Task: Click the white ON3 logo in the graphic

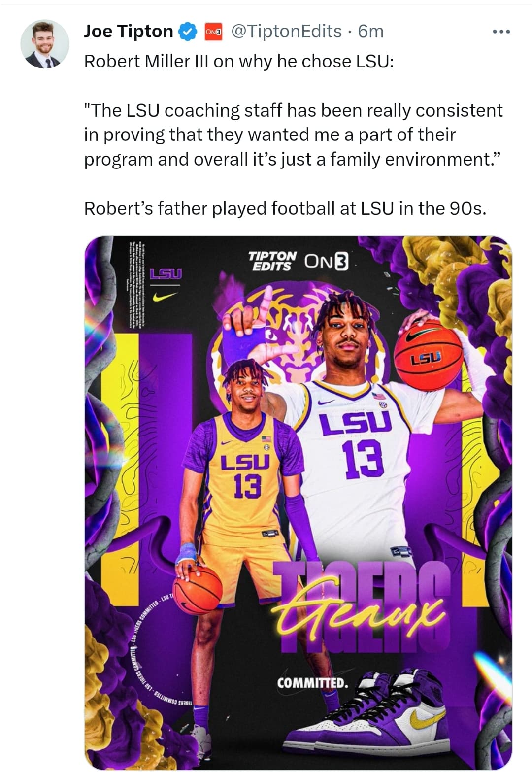Action: [326, 261]
